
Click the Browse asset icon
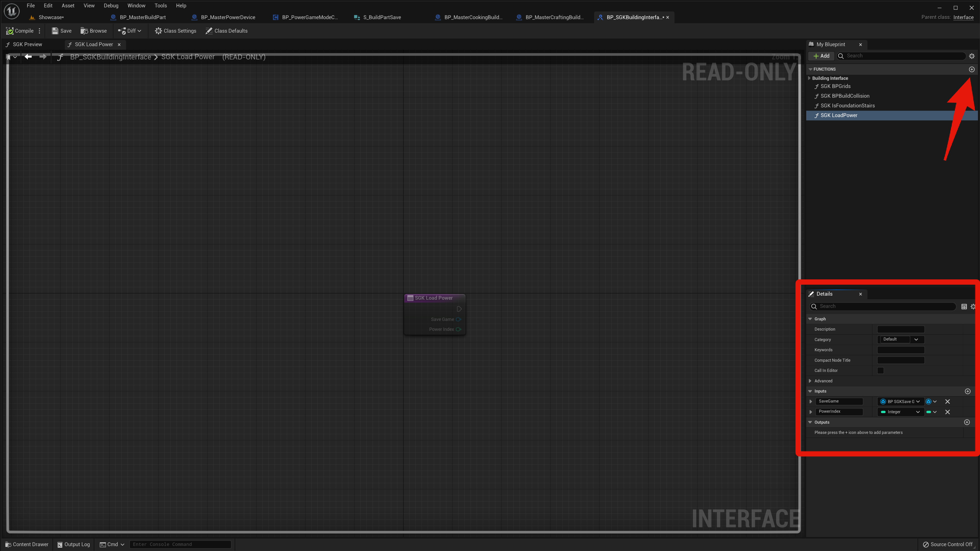(x=84, y=31)
